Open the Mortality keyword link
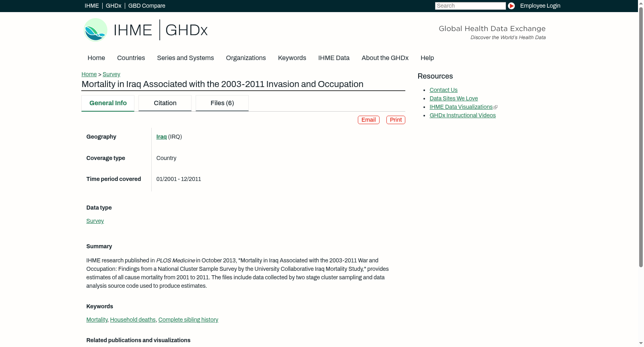 pos(97,320)
